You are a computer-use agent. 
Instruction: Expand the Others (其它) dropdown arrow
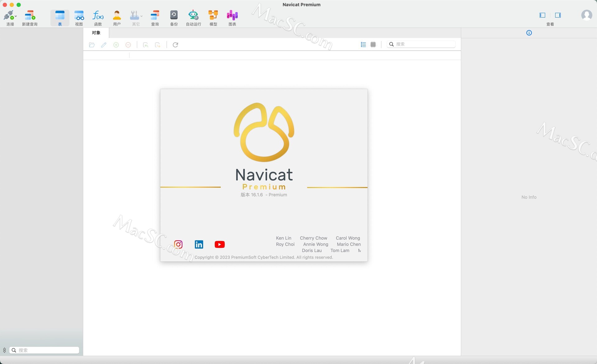click(x=141, y=16)
